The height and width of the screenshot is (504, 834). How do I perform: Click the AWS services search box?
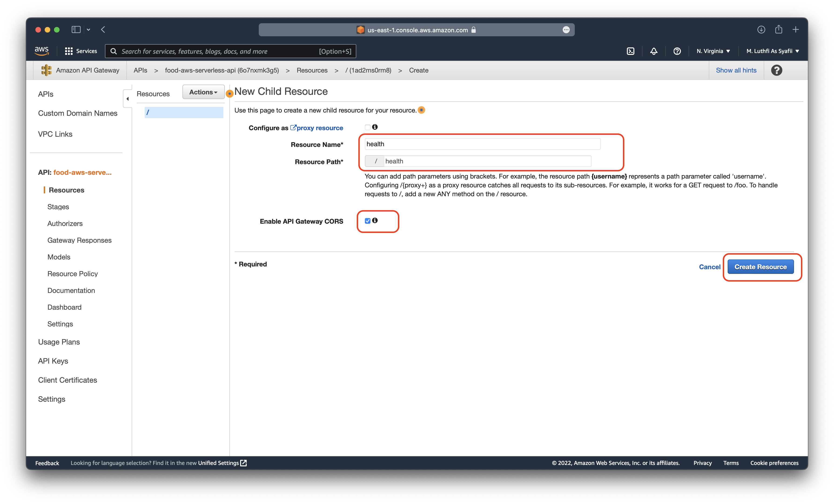(230, 51)
